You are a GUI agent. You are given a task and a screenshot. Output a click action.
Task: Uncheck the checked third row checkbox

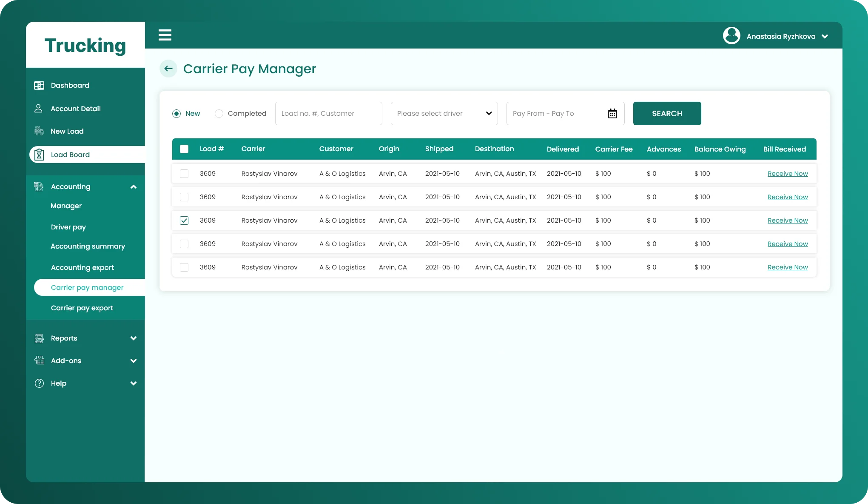[184, 220]
